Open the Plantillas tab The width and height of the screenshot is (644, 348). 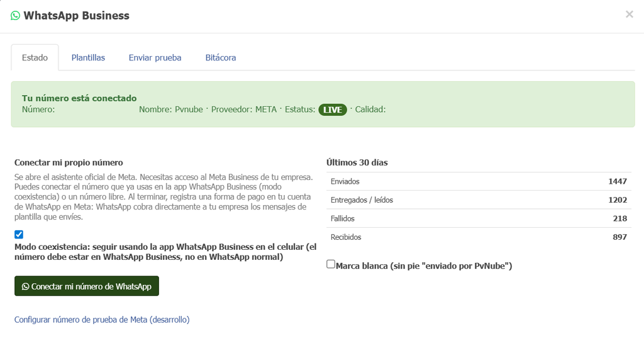[88, 57]
